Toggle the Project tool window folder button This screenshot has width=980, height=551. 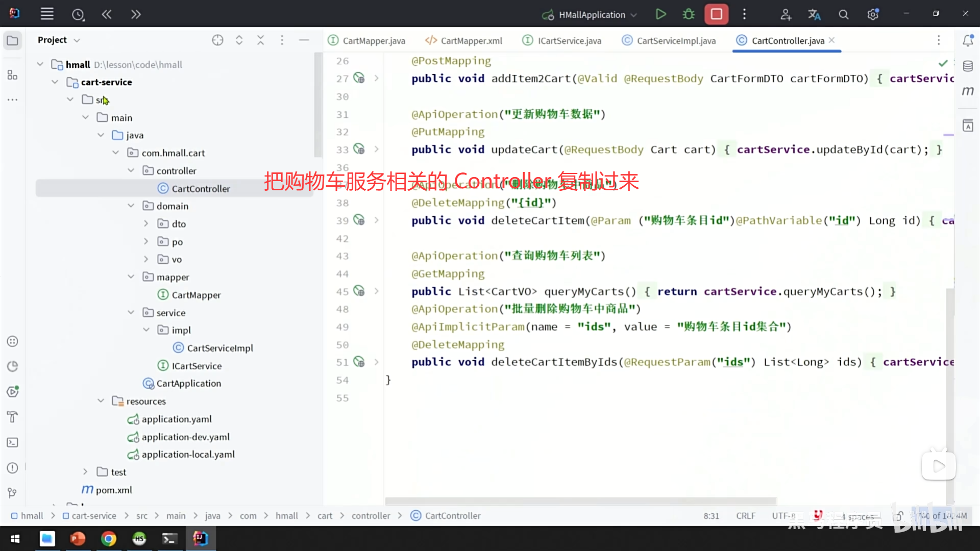(x=13, y=40)
